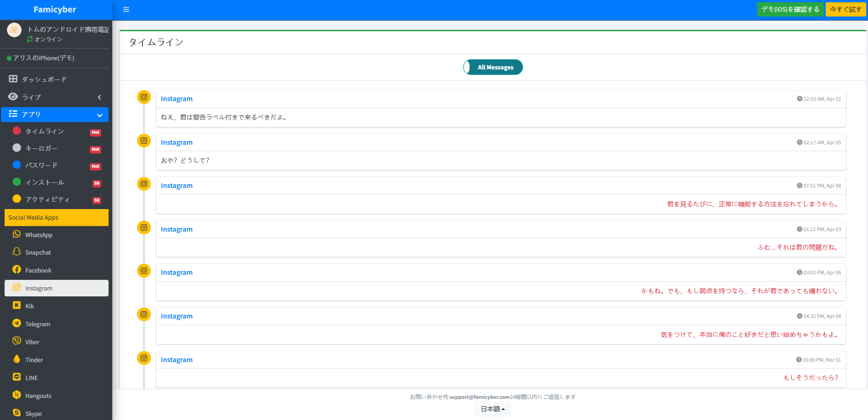Click the Hot badge beside キーロガー
The height and width of the screenshot is (420, 868).
[95, 149]
